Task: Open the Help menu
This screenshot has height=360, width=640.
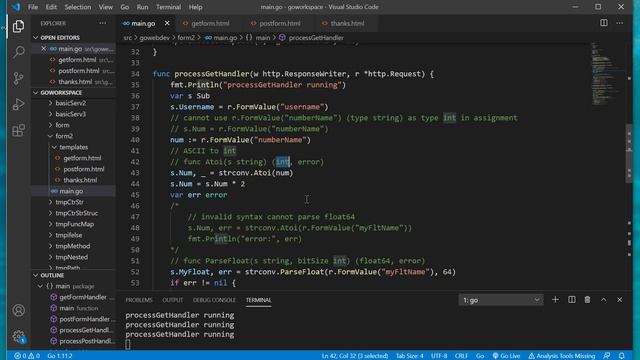Action: pos(196,7)
